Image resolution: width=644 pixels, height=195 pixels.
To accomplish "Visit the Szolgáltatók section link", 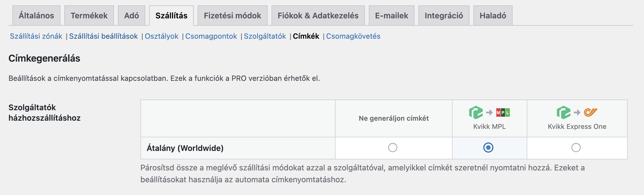I will 265,36.
